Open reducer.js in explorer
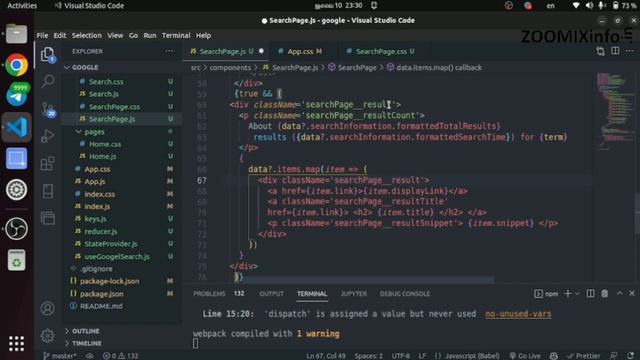The height and width of the screenshot is (360, 640). pyautogui.click(x=101, y=231)
